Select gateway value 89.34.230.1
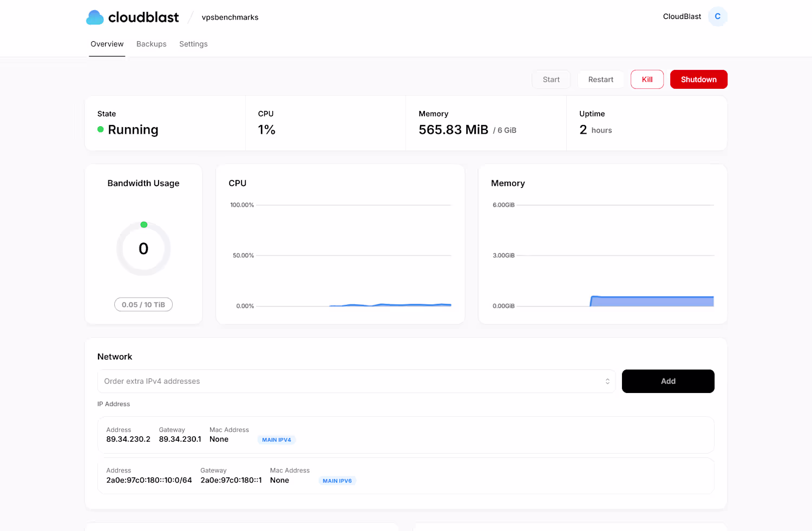 tap(180, 439)
